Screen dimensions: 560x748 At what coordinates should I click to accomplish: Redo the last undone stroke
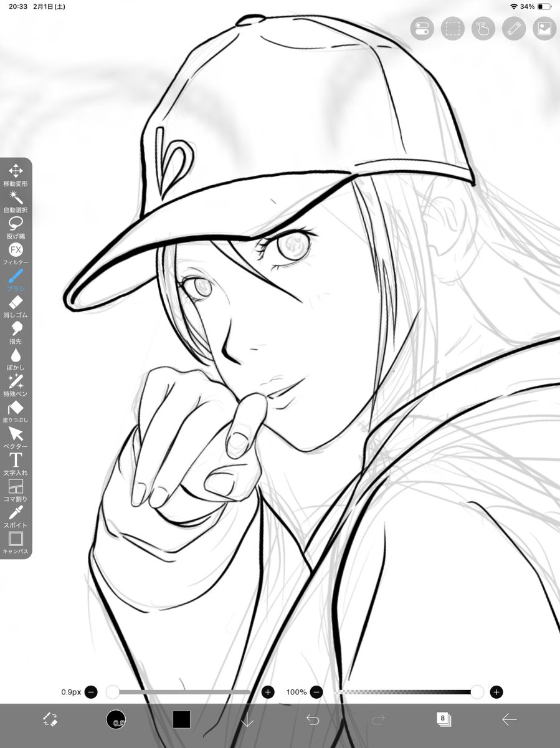pyautogui.click(x=378, y=720)
